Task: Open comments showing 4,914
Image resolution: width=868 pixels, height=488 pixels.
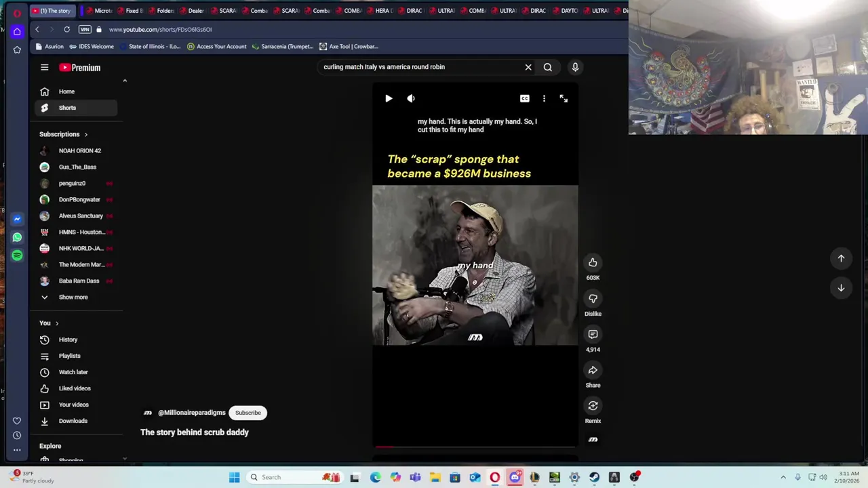Action: coord(593,334)
